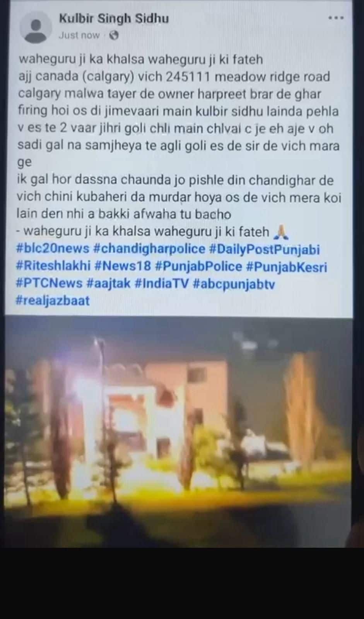This screenshot has width=364, height=619.
Task: Open the #blc20news hashtag
Action: point(53,249)
